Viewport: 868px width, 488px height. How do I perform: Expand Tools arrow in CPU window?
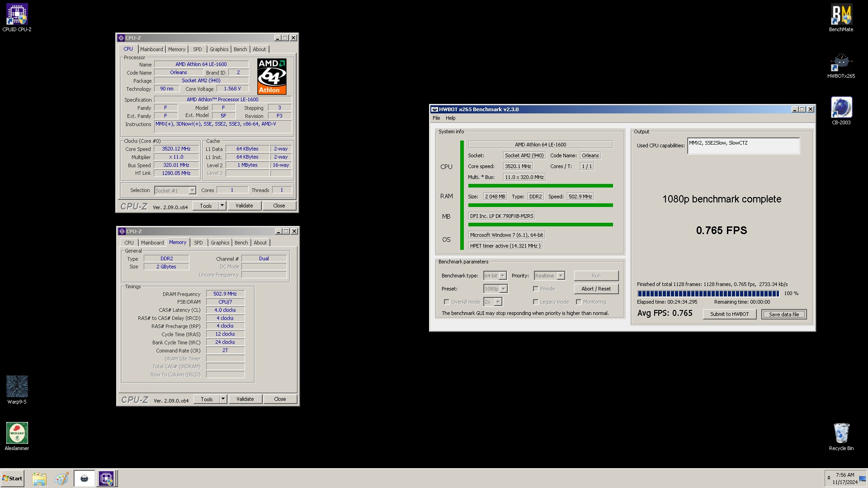tap(222, 206)
